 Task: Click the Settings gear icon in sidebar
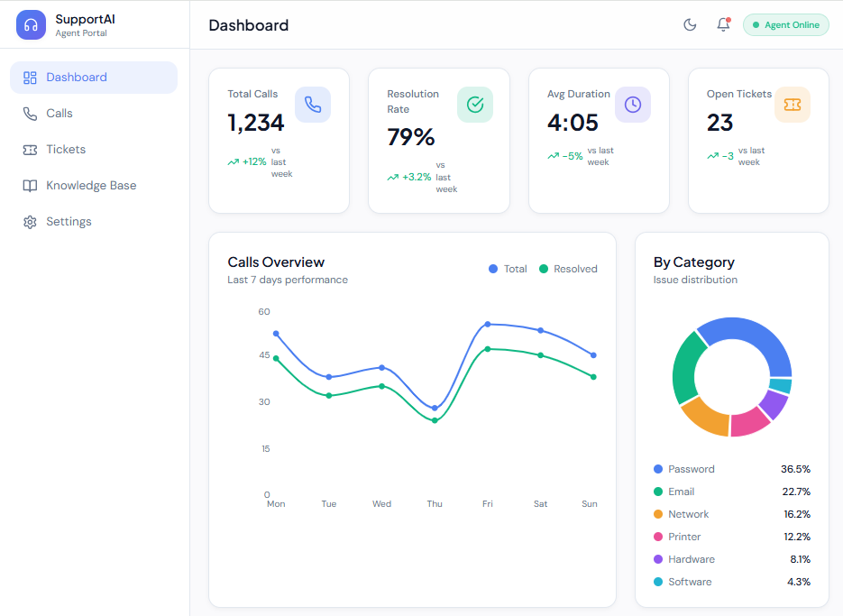30,222
